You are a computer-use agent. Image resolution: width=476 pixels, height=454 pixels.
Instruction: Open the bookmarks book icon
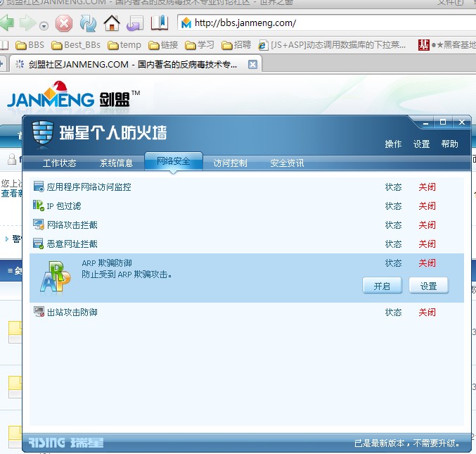[160, 23]
